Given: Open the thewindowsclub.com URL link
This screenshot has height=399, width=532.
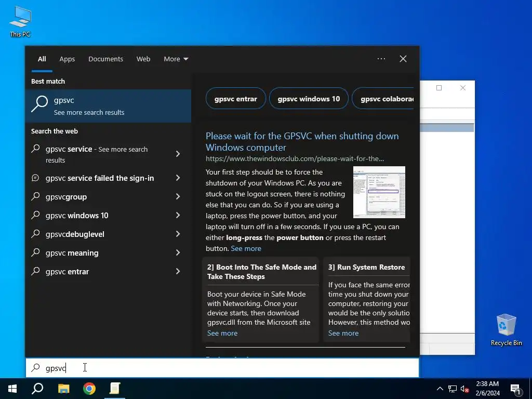Looking at the screenshot, I should tap(295, 158).
